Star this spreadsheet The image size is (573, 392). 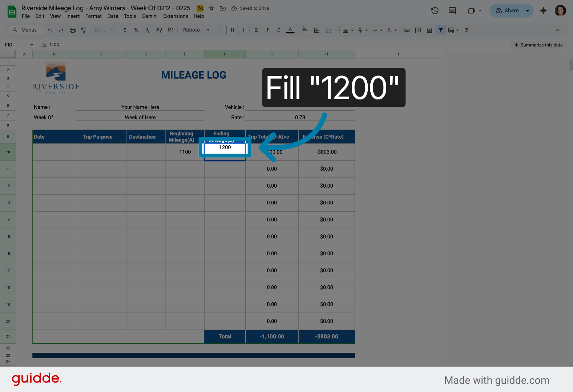coord(211,8)
